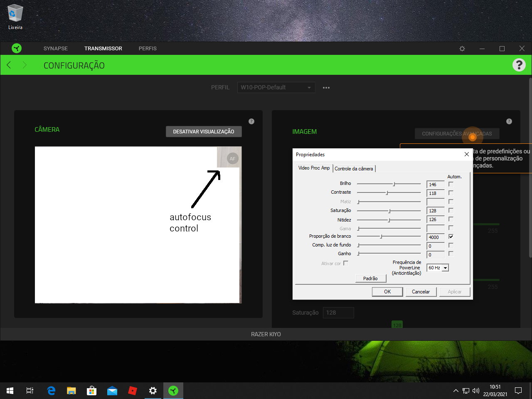
Task: Enable automatic Saturação checkbox
Action: point(451,210)
